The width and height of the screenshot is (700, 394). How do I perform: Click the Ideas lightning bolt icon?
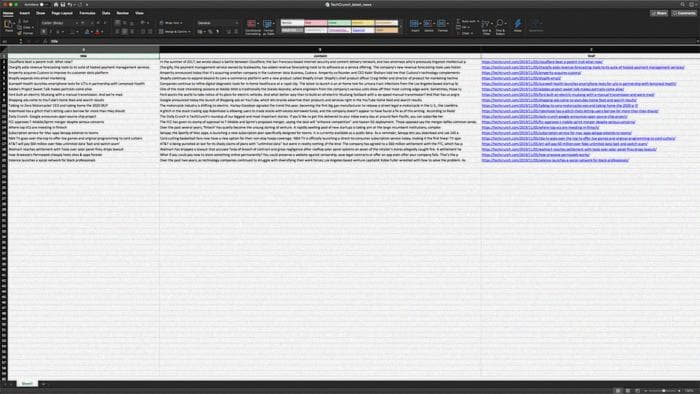click(x=517, y=26)
